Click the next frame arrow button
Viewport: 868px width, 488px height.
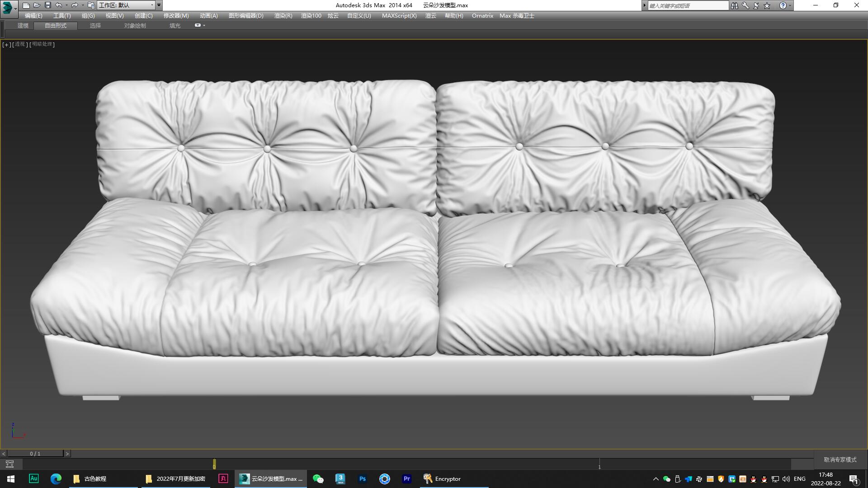(67, 453)
